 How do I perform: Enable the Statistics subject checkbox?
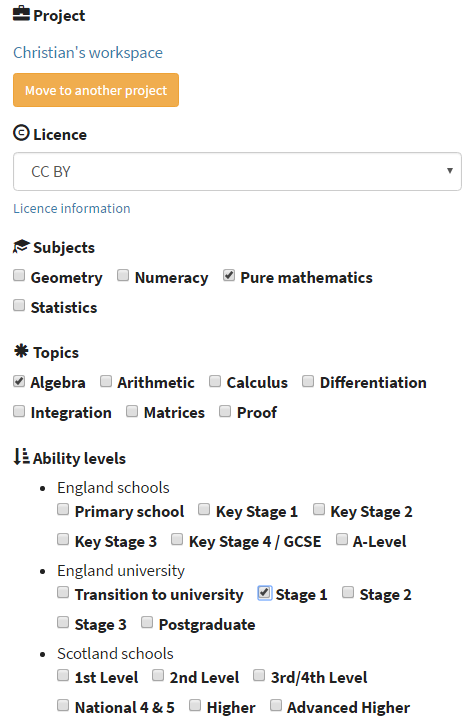pyautogui.click(x=19, y=305)
